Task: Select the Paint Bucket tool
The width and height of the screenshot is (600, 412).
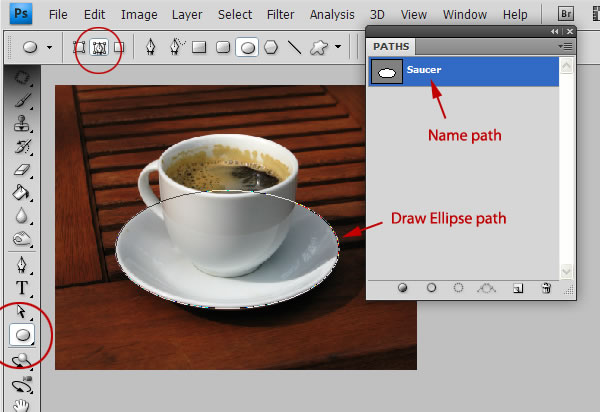Action: [21, 193]
